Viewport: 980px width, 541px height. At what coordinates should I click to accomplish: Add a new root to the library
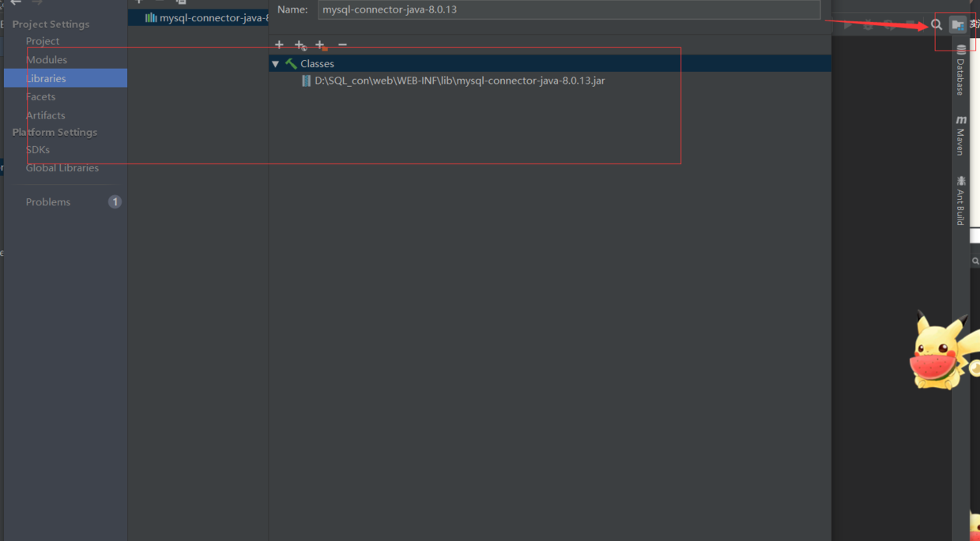[x=279, y=45]
